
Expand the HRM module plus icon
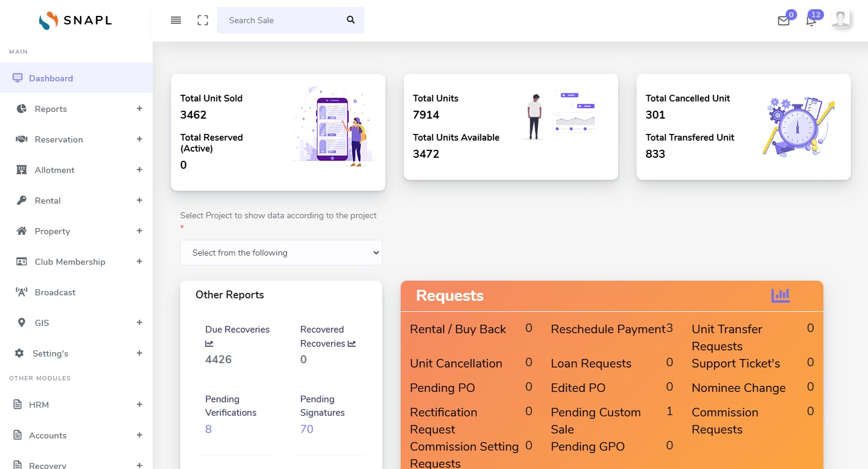(x=139, y=405)
